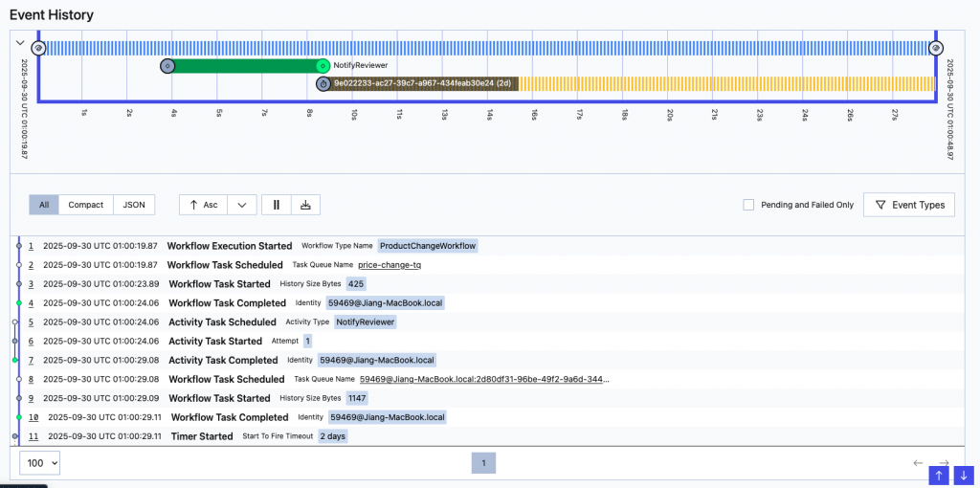Viewport: 980px width, 488px height.
Task: Click Workflow Task Completed event 4 title
Action: 228,303
